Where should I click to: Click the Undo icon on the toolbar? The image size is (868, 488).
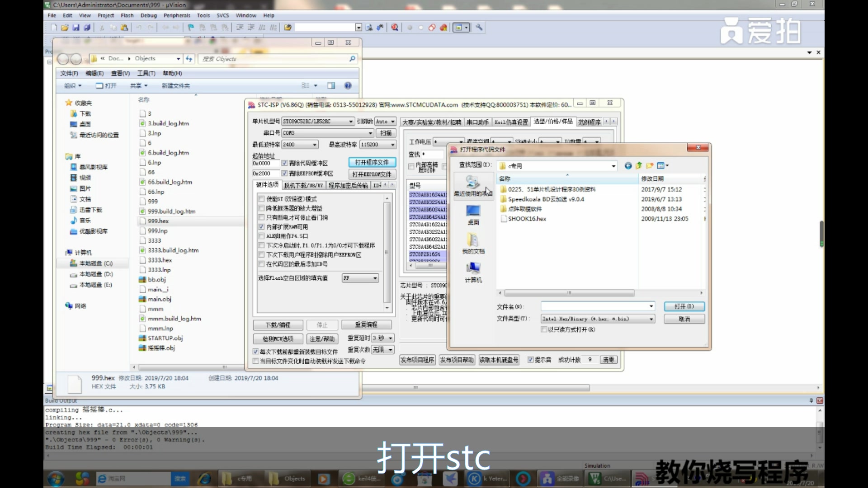click(x=139, y=27)
